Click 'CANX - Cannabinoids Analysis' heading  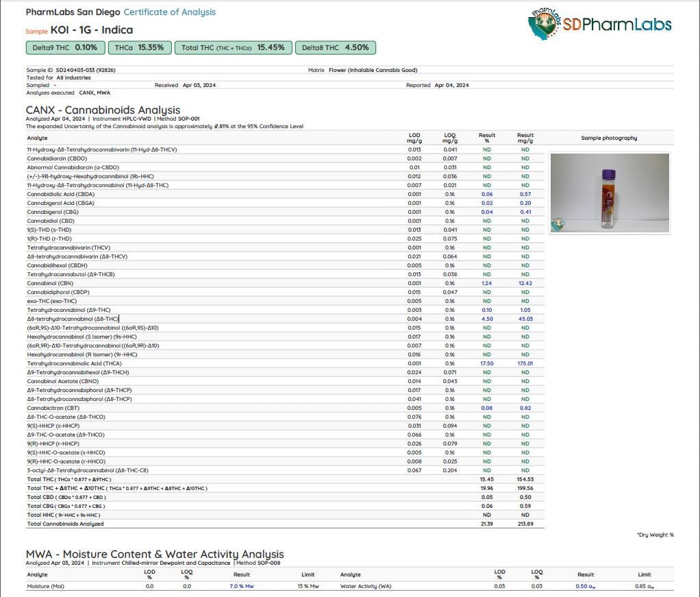coord(103,110)
